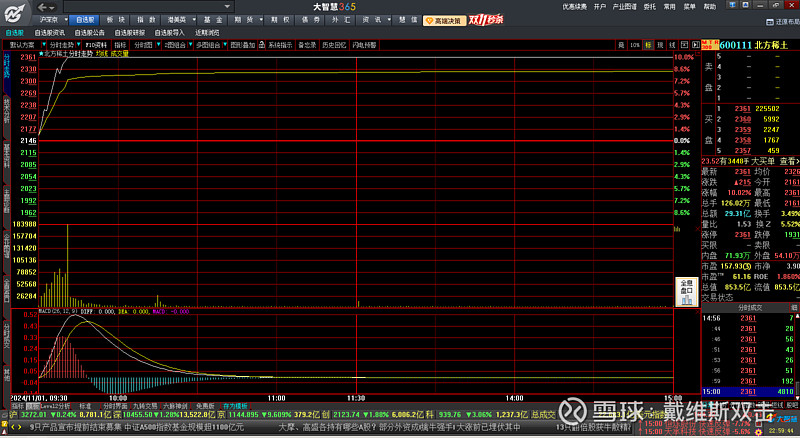Viewport: 800px width, 438px height.
Task: Click the 指标 toolbar button
Action: pyautogui.click(x=120, y=45)
